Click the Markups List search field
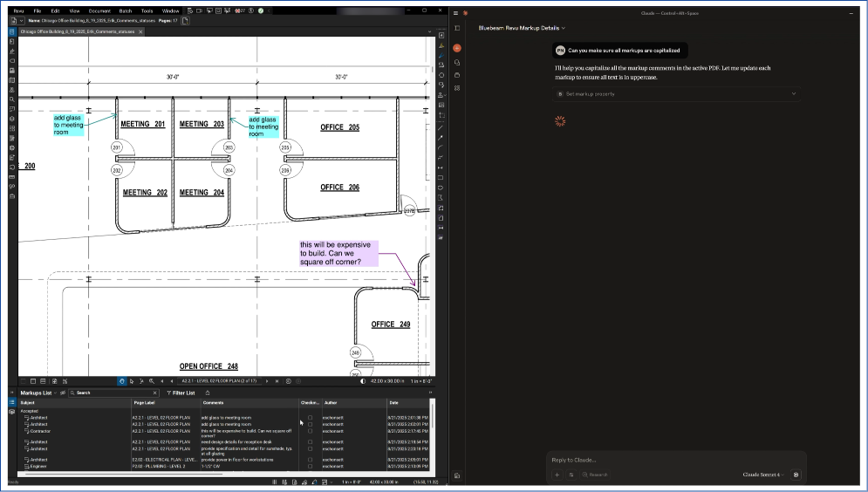The height and width of the screenshot is (492, 868). coord(113,393)
